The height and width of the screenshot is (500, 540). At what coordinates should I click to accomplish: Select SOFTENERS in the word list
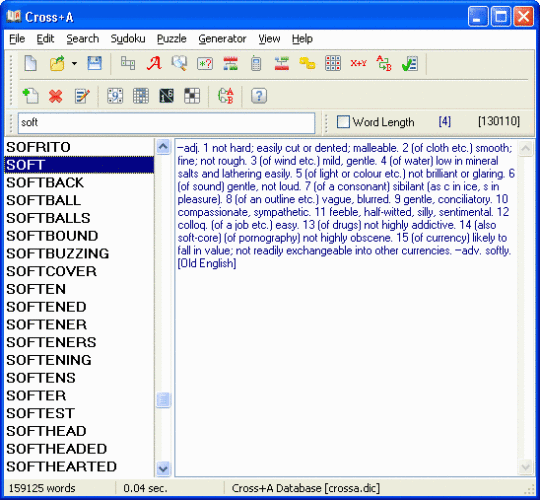(x=79, y=342)
